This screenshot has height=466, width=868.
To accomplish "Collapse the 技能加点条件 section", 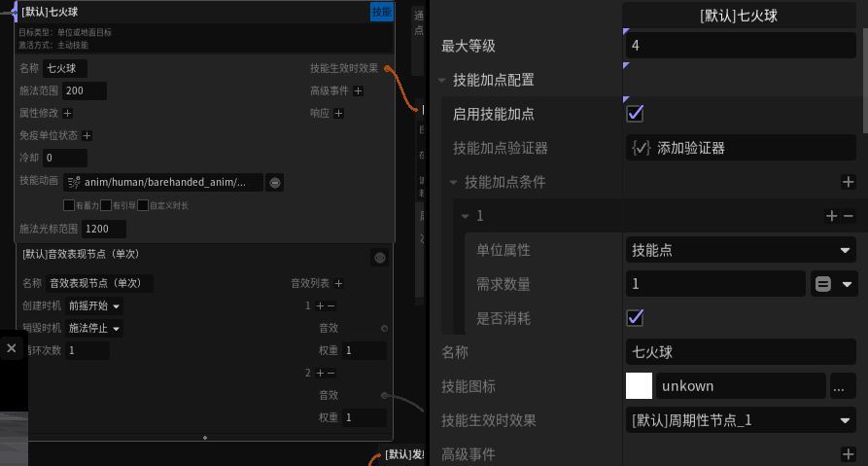I will coord(453,182).
